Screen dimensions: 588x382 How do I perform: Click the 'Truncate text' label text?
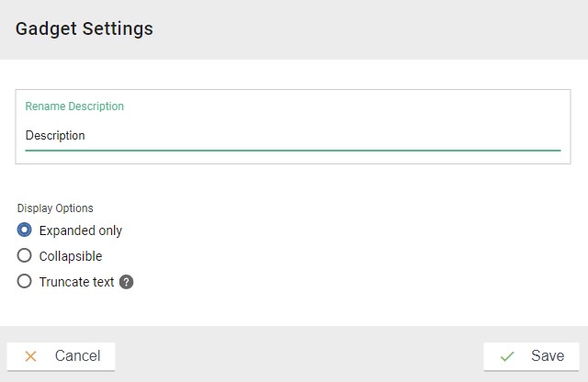pyautogui.click(x=76, y=282)
